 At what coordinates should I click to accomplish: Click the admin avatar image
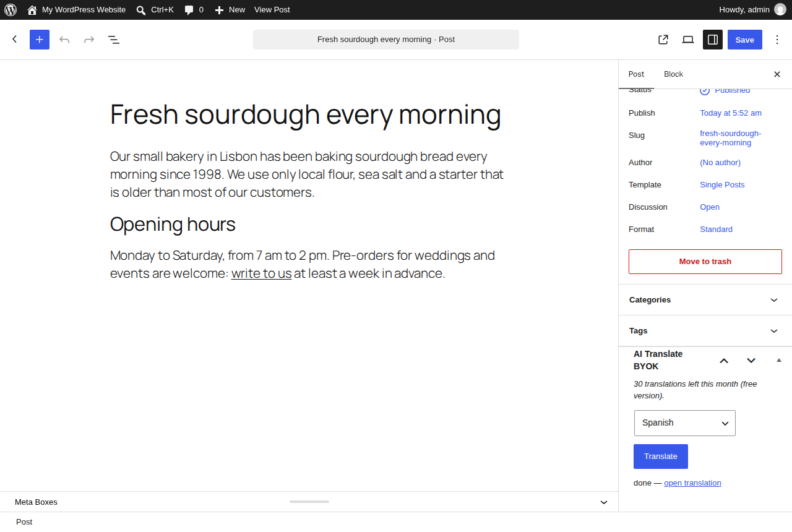[x=780, y=10]
